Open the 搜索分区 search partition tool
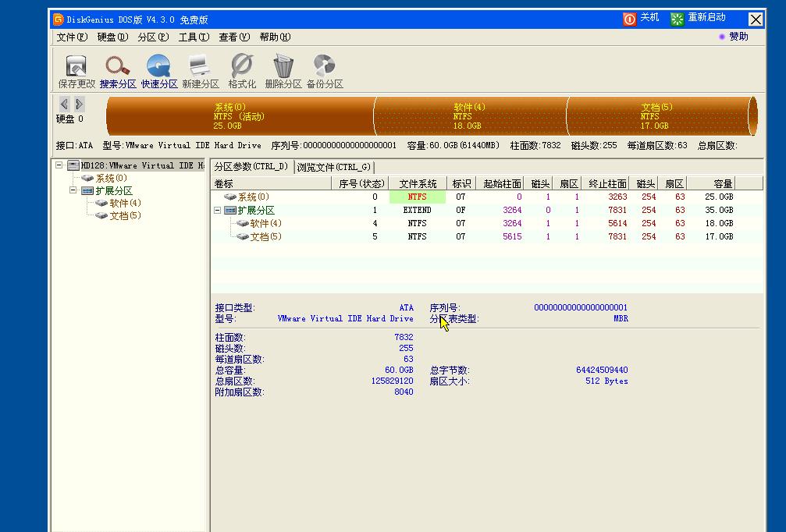Screen dimensions: 786x532 pos(117,66)
